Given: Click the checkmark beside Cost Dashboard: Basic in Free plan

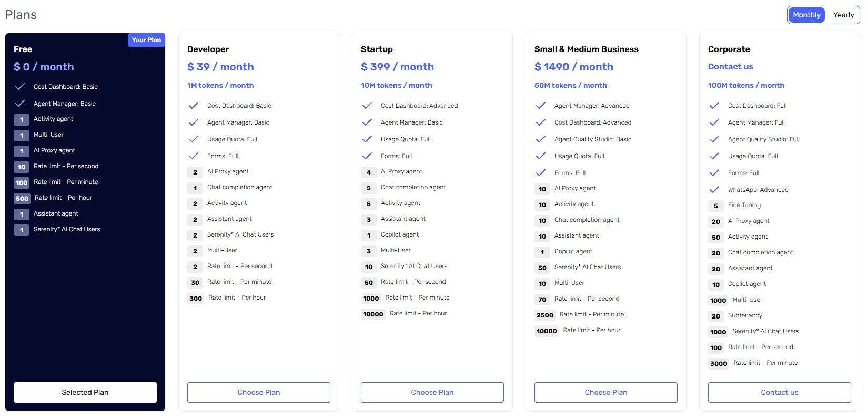Looking at the screenshot, I should [20, 87].
